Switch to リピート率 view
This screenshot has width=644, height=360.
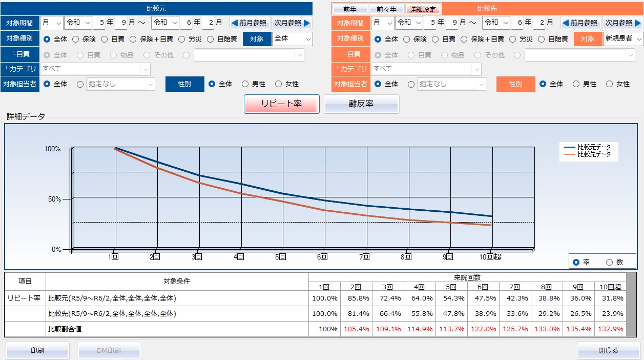(x=282, y=104)
